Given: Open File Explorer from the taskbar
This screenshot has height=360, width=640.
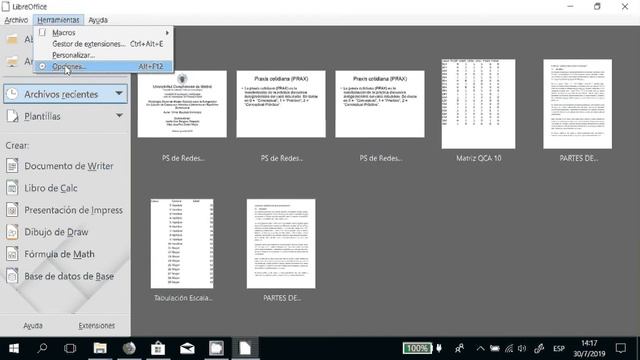Looking at the screenshot, I should [x=100, y=348].
